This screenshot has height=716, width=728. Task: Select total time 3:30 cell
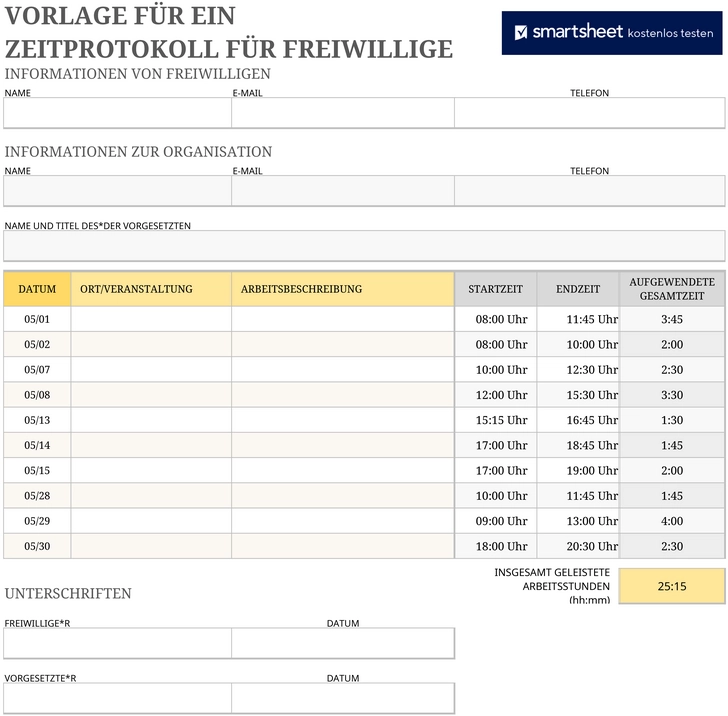coord(672,395)
